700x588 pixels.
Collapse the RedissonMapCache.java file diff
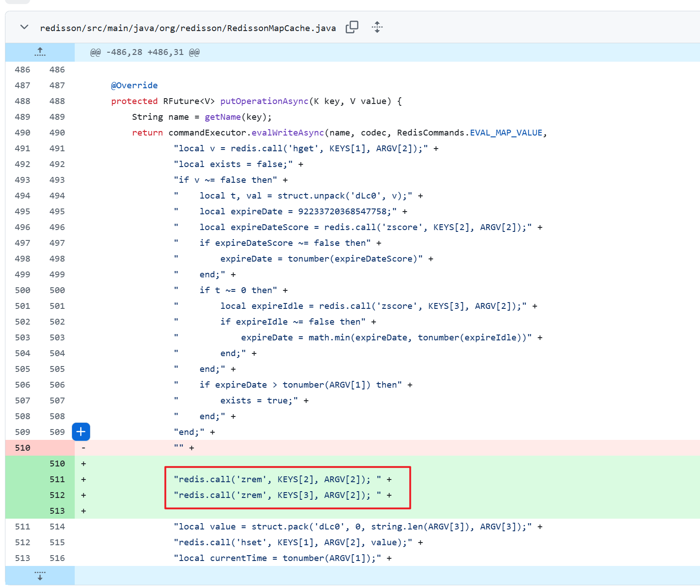tap(24, 27)
